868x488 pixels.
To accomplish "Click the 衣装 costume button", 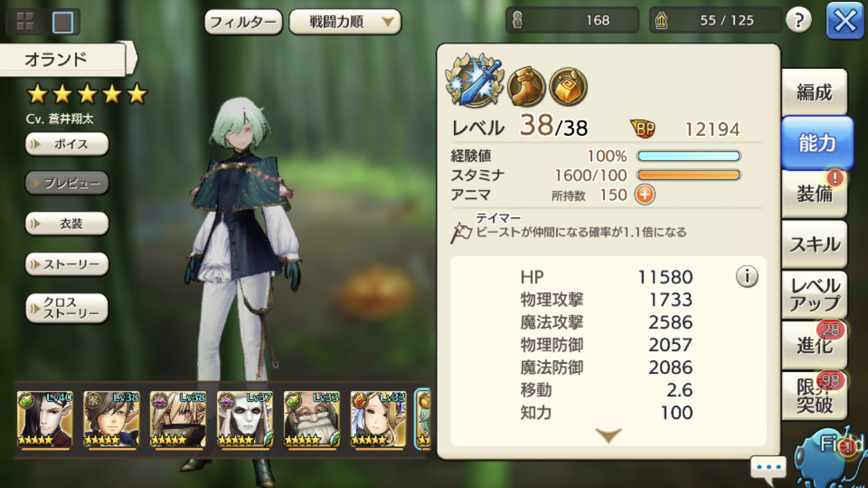I will coord(67,224).
